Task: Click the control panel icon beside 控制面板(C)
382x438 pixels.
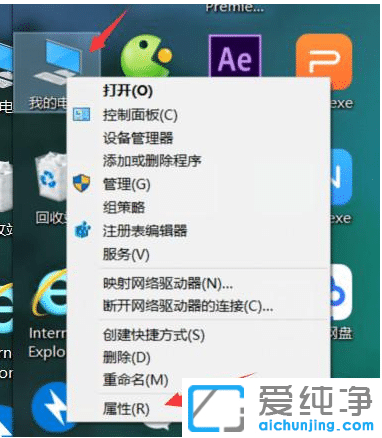Action: click(x=82, y=115)
